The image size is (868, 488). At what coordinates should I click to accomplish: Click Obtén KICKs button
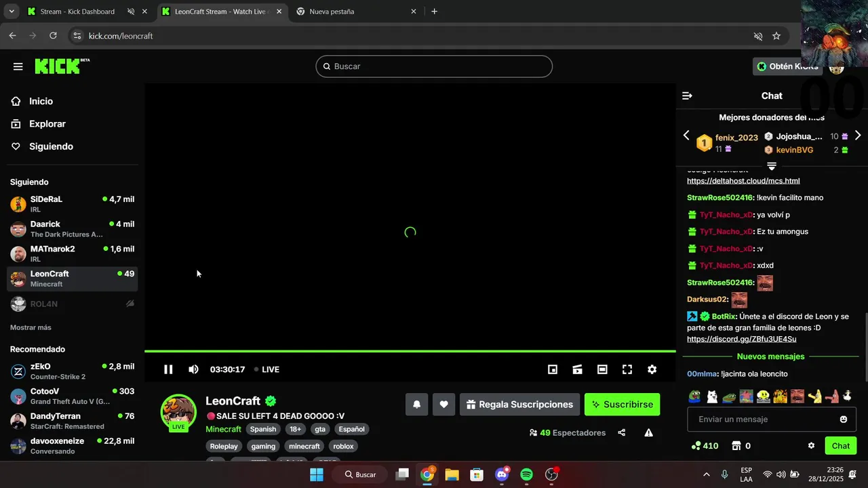tap(788, 66)
